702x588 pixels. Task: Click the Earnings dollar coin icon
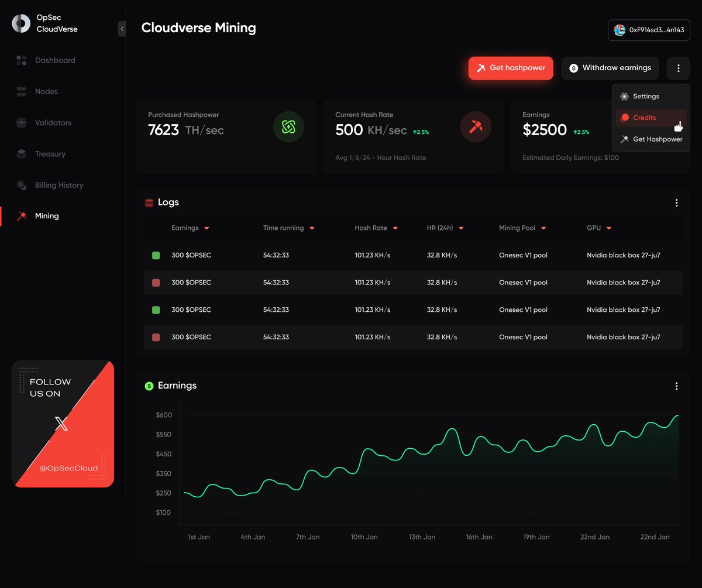tap(149, 386)
